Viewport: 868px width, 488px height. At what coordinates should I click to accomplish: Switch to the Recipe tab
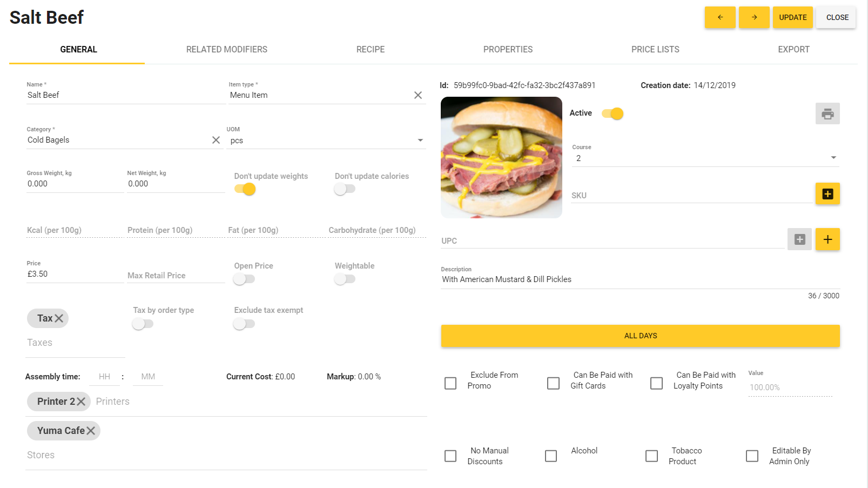pos(370,49)
